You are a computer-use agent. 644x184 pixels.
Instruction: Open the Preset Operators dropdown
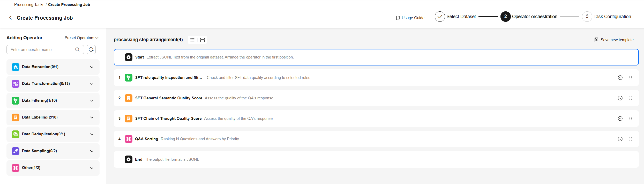[x=81, y=38]
